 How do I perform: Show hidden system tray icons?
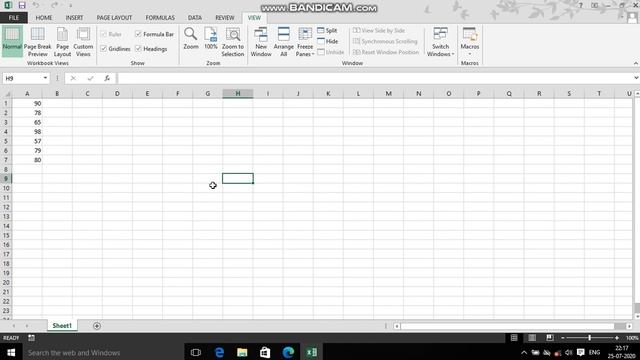(x=524, y=352)
